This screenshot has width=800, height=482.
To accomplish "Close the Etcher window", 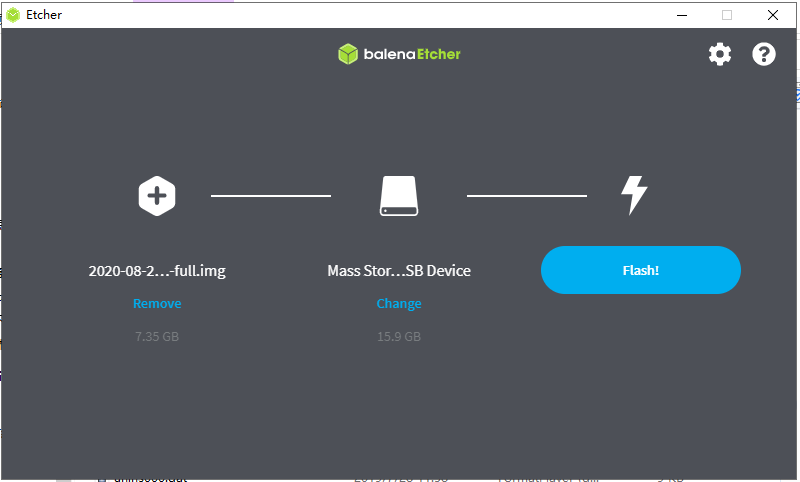I will 772,15.
